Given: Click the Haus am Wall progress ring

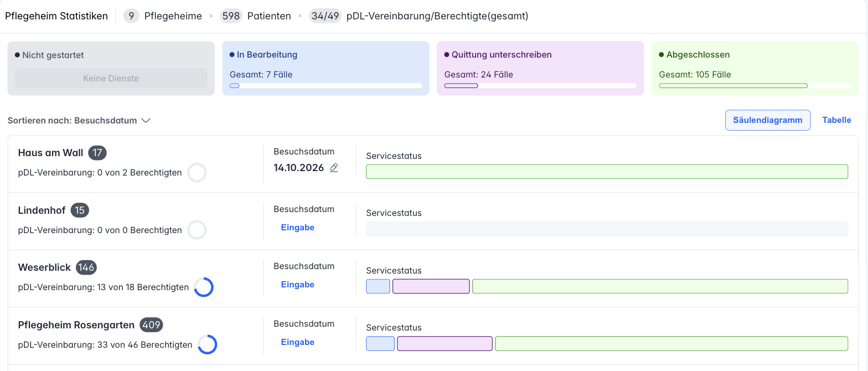Looking at the screenshot, I should click(197, 173).
